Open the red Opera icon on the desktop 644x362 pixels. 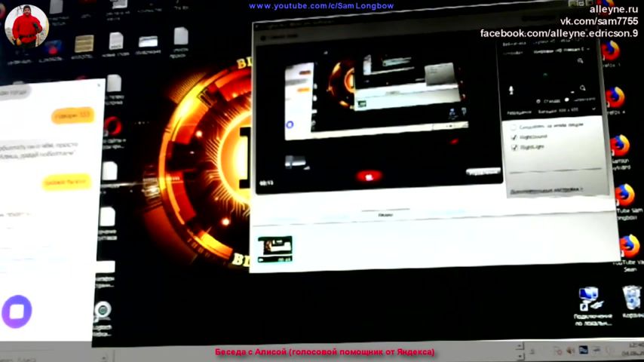point(113,124)
